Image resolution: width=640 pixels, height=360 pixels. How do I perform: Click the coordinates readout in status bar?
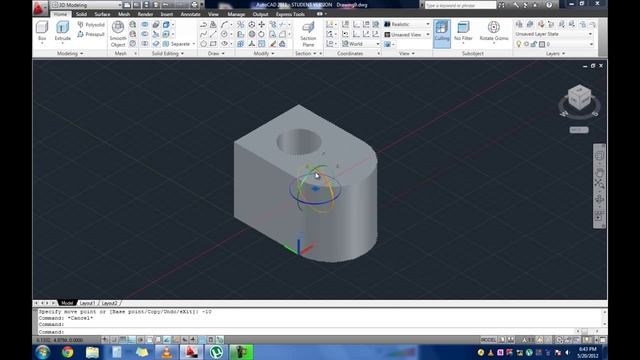point(60,340)
